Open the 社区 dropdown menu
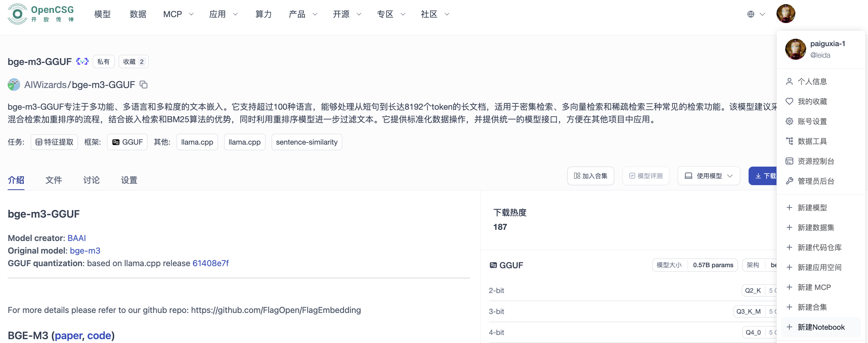Screen dimensions: 868x343 [x=434, y=14]
